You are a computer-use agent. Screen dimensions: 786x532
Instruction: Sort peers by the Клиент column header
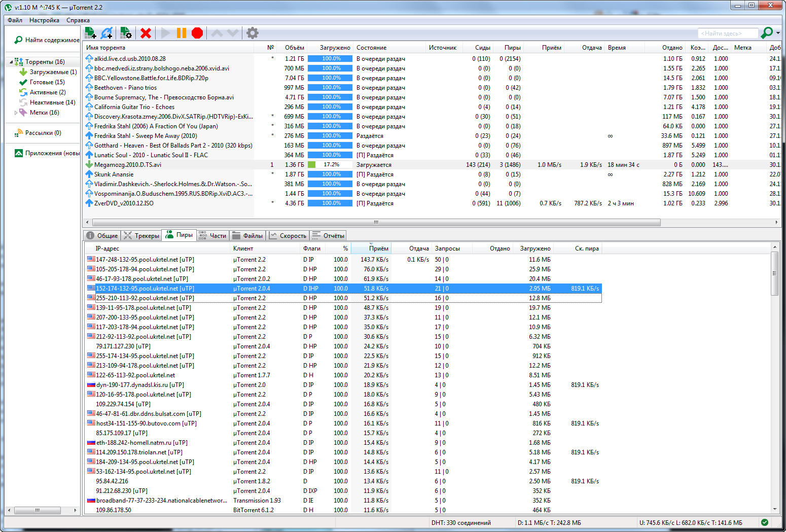pyautogui.click(x=243, y=249)
